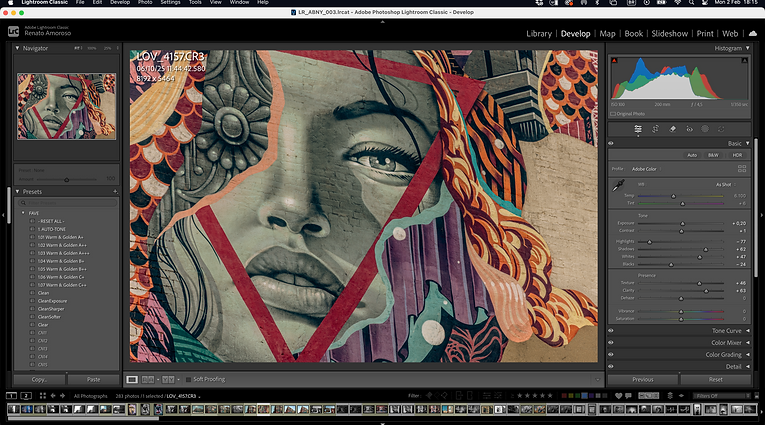Viewport: 765px width, 425px height.
Task: Open the profile browser grid icon
Action: 742,169
